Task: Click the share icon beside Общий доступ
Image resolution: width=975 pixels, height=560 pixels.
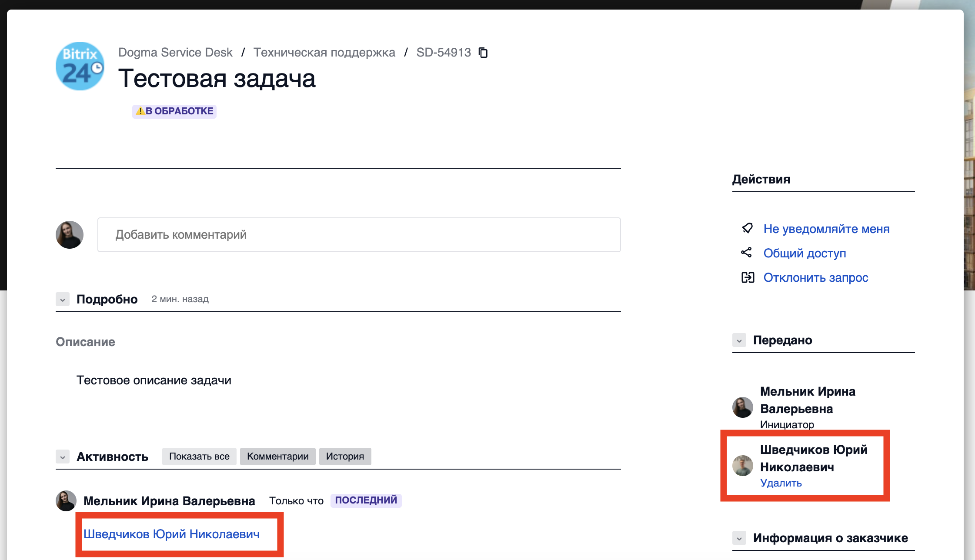Action: (746, 253)
